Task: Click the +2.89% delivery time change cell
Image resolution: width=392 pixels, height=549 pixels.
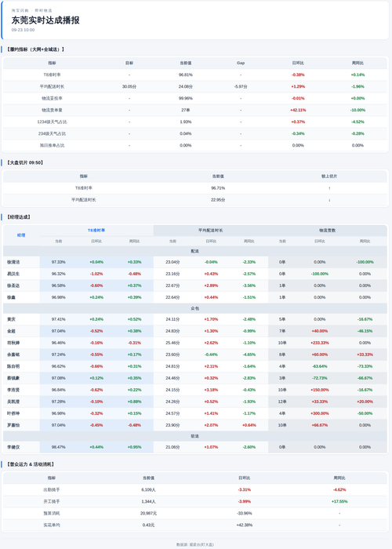Action: point(211,285)
